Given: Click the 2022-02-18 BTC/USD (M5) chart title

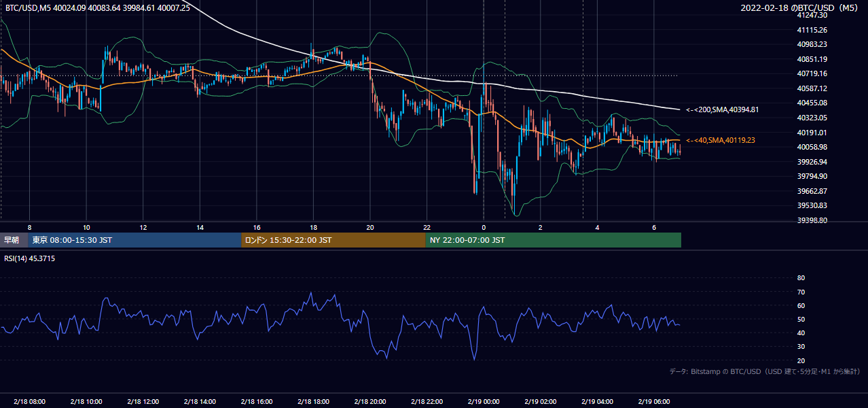Looking at the screenshot, I should pyautogui.click(x=801, y=7).
